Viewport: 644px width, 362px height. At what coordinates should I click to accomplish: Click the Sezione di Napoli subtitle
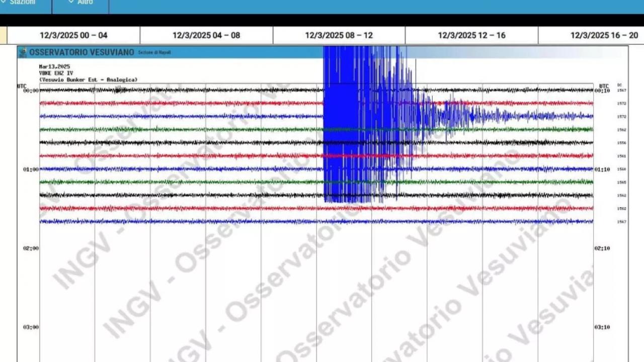pyautogui.click(x=154, y=53)
